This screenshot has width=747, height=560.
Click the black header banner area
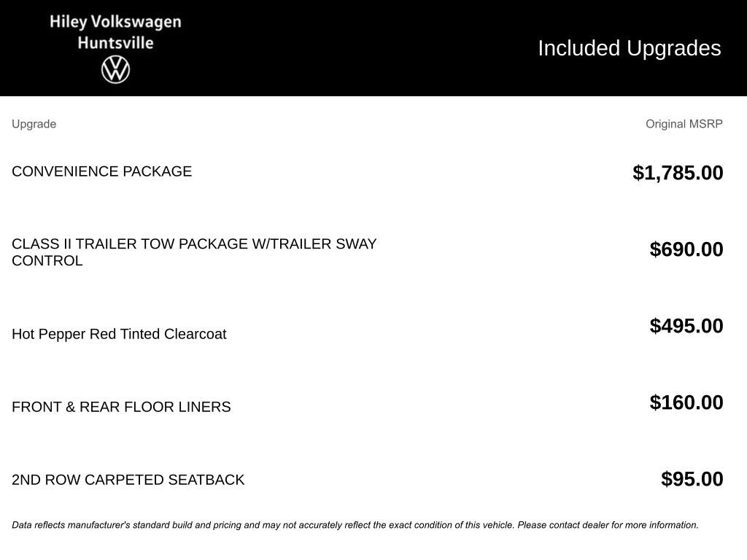[373, 48]
